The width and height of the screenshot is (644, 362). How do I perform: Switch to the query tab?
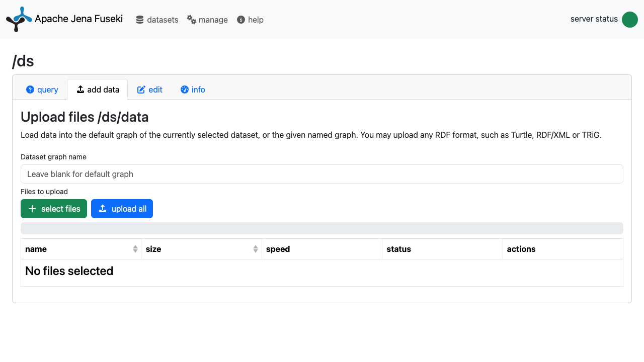click(x=42, y=89)
